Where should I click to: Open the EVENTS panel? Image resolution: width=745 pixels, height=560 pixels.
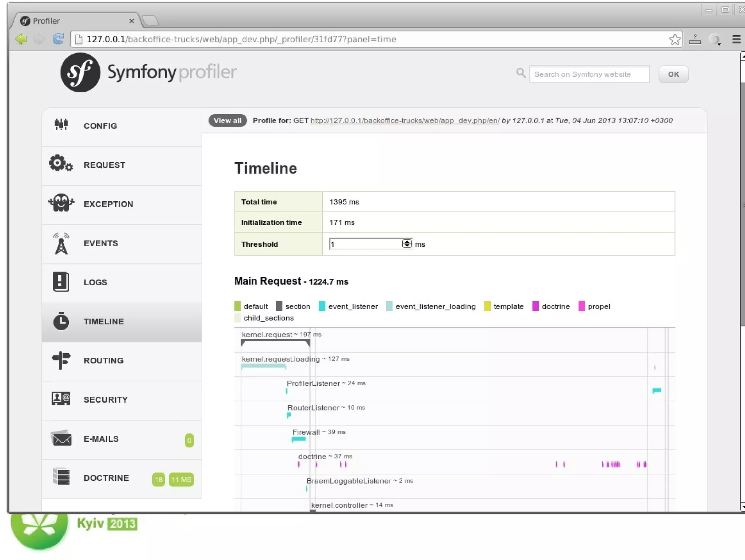pos(122,244)
